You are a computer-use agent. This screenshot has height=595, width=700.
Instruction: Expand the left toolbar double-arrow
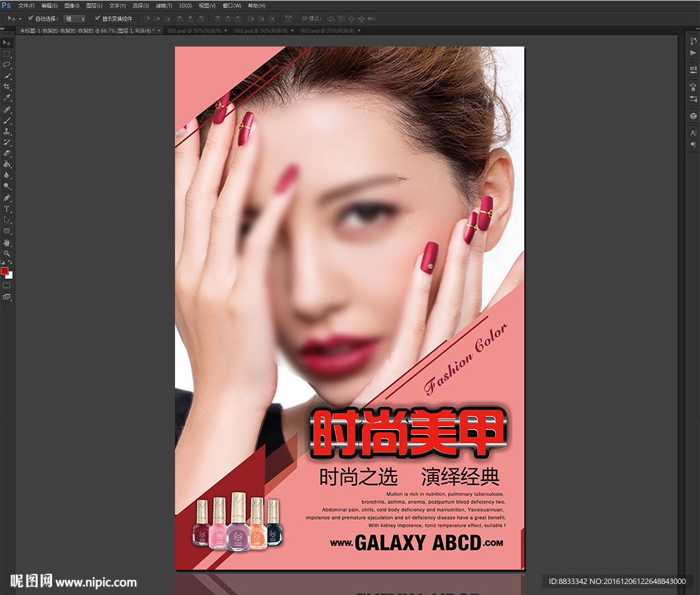(x=2, y=29)
